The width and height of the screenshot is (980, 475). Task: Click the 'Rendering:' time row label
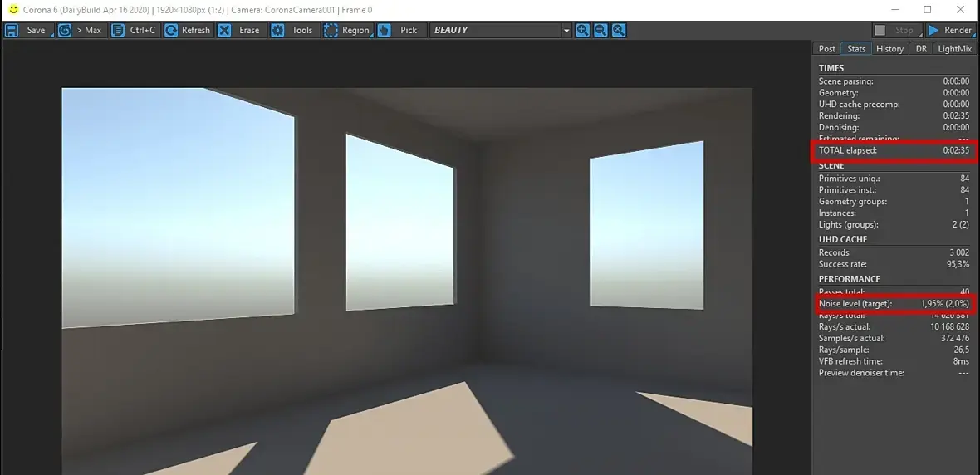tap(840, 115)
